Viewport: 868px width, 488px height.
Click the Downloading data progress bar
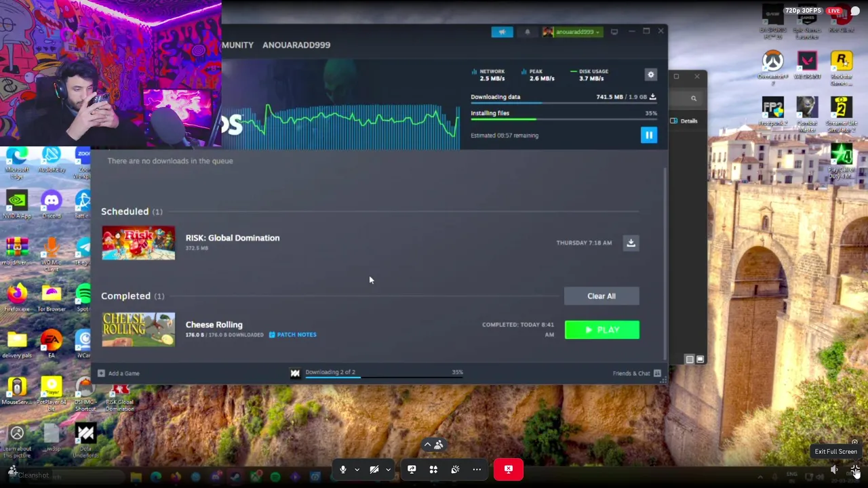click(564, 103)
